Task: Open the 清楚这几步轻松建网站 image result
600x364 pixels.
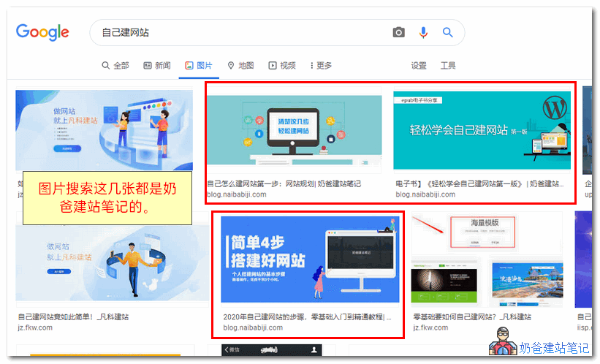Action: [x=294, y=131]
